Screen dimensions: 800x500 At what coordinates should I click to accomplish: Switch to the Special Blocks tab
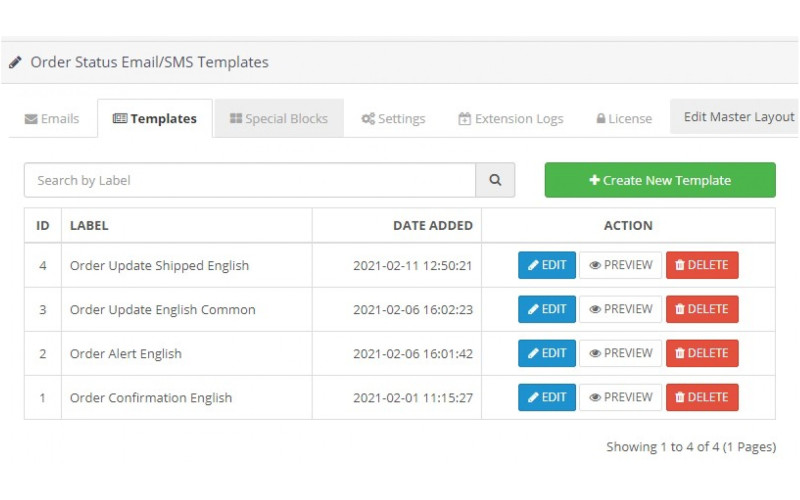click(x=279, y=118)
